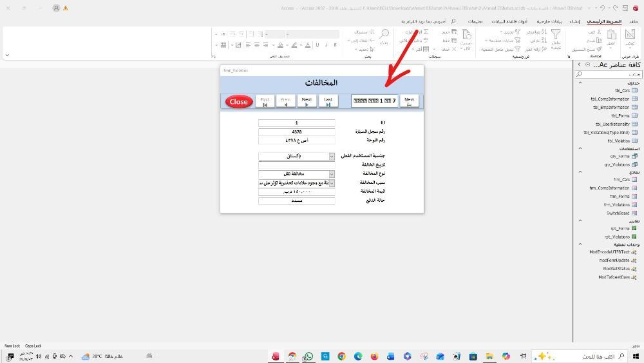The width and height of the screenshot is (644, 363).
Task: Open tbl_Cars table in navigation pane
Action: pos(622,91)
